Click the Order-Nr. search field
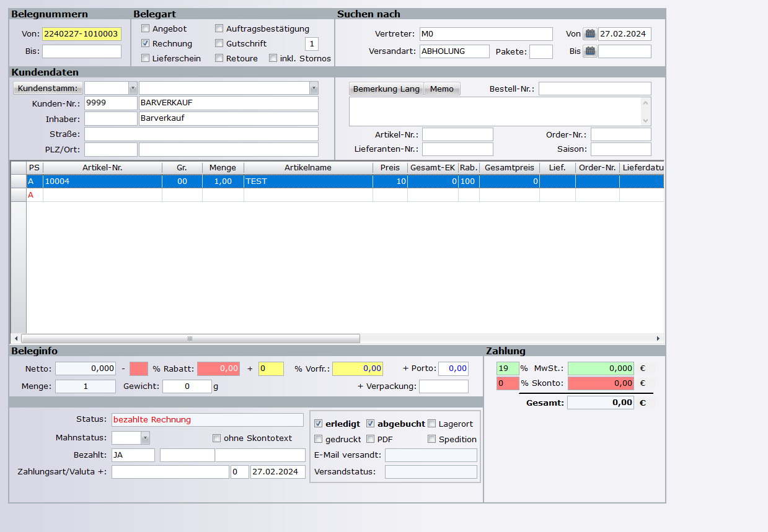Image resolution: width=768 pixels, height=532 pixels. point(621,134)
